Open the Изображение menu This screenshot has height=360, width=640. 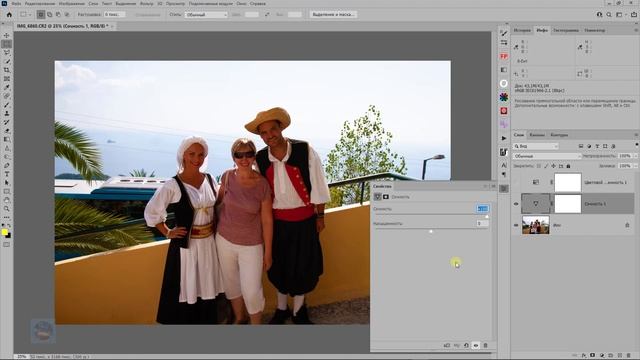(72, 3)
